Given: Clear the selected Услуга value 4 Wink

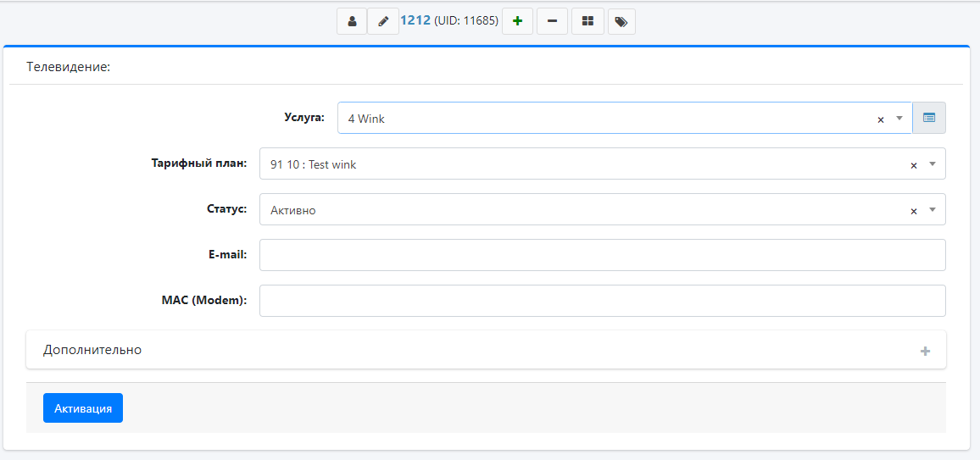Looking at the screenshot, I should click(880, 119).
